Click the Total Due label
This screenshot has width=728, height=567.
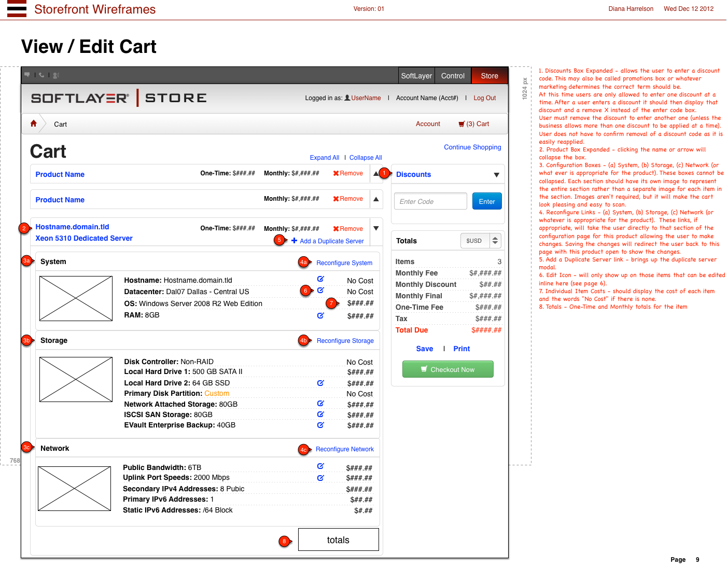pyautogui.click(x=412, y=330)
